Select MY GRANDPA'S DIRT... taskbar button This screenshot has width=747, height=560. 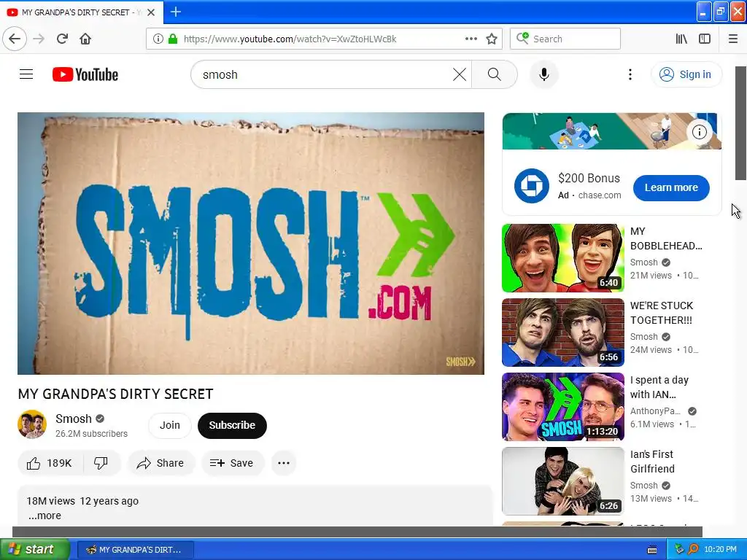(x=135, y=550)
